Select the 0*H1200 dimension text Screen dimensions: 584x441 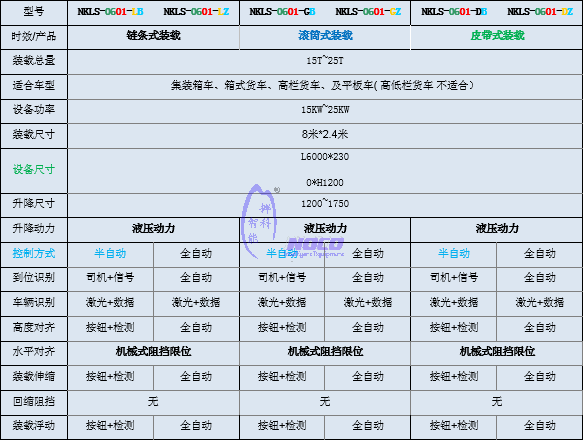point(325,183)
